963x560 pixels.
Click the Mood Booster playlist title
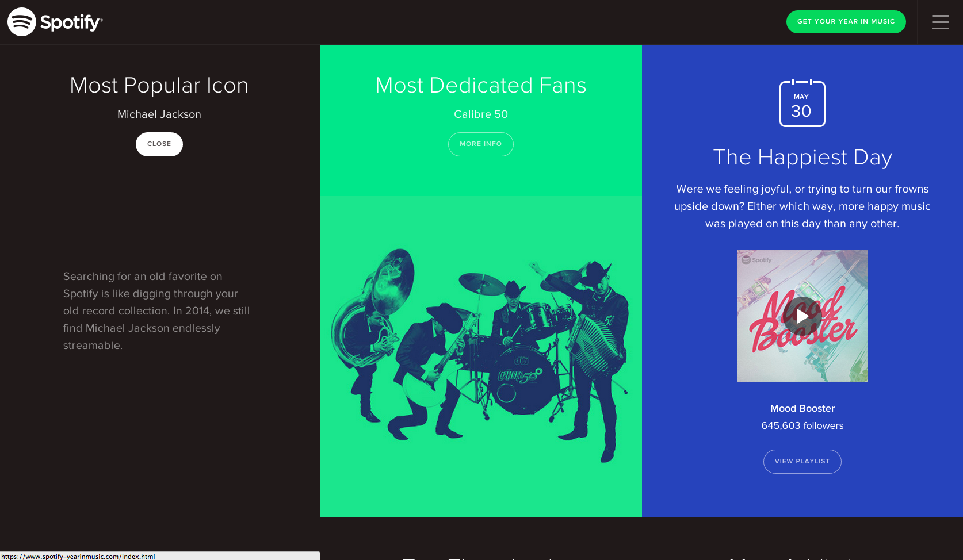803,408
